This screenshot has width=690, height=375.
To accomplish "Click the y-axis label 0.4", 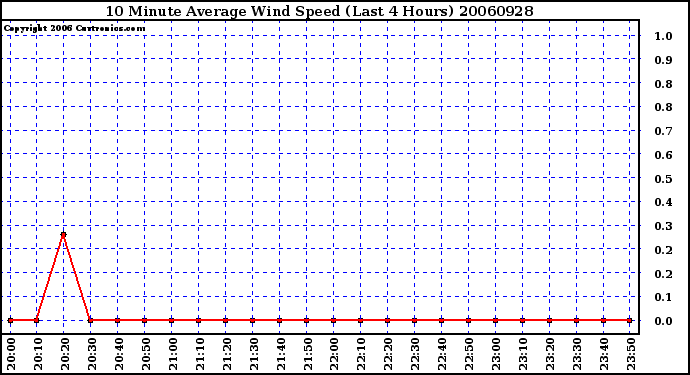I will click(x=663, y=202).
